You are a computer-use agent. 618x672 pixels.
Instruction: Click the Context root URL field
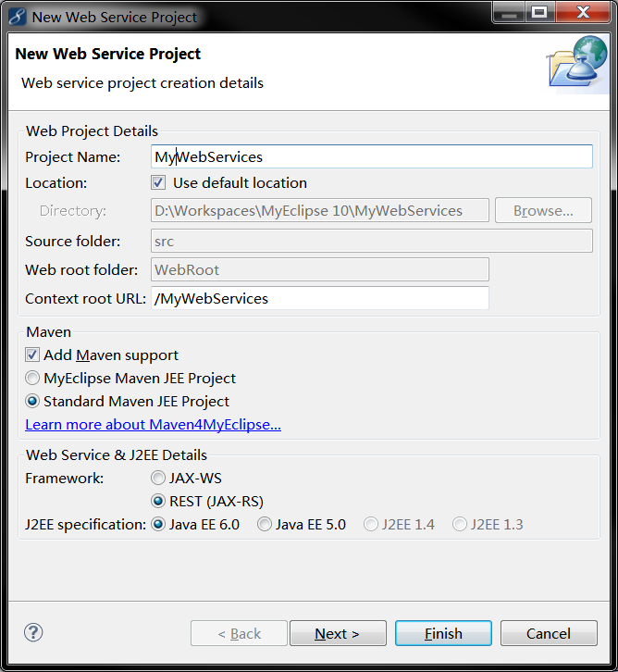(x=320, y=298)
